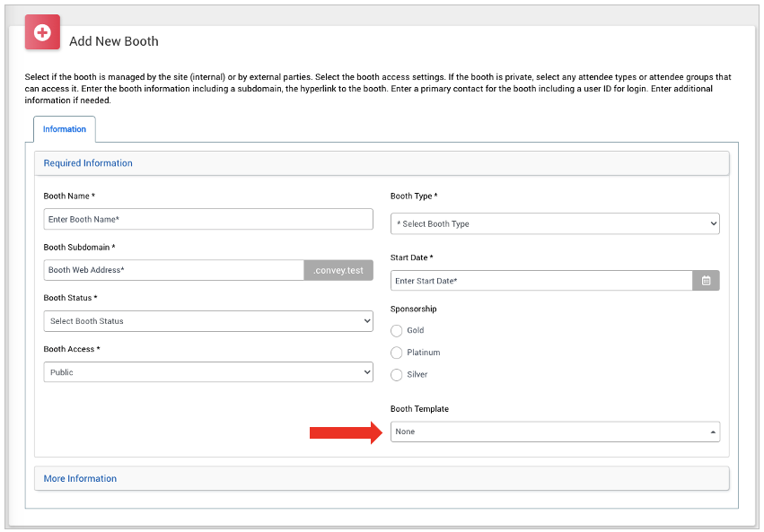Click the Booth Type label
This screenshot has width=764, height=532.
pyautogui.click(x=414, y=196)
